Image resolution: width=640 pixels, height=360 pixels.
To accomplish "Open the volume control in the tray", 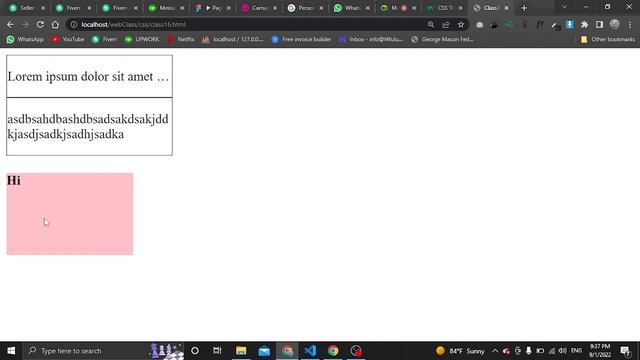I will pos(562,351).
